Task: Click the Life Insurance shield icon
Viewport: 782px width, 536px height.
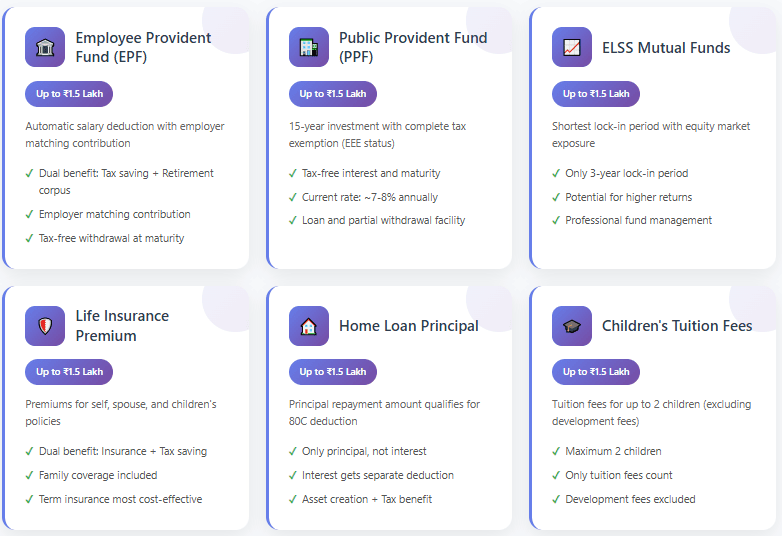Action: point(45,326)
